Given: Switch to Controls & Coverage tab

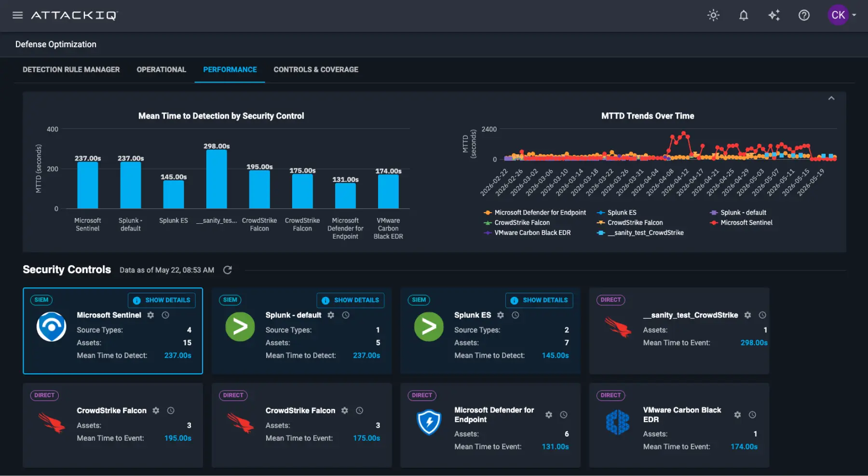Looking at the screenshot, I should tap(316, 69).
